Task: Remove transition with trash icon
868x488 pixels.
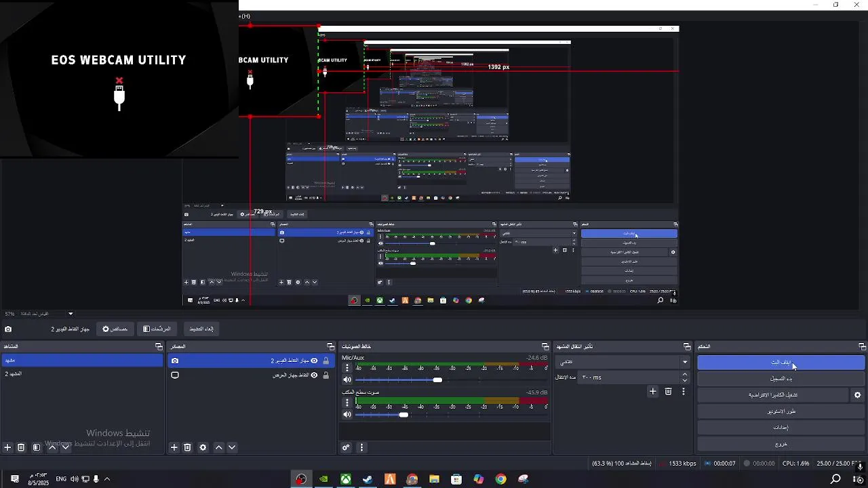Action: pyautogui.click(x=668, y=391)
